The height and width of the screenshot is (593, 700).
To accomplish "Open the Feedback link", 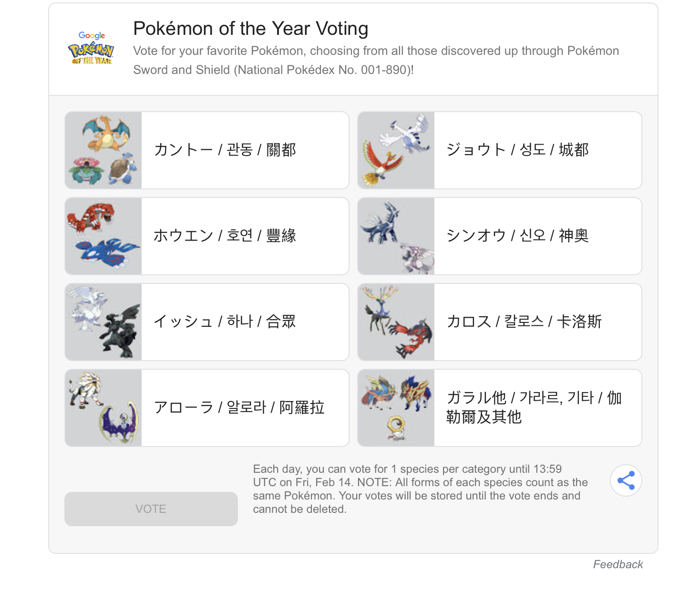I will pyautogui.click(x=618, y=564).
